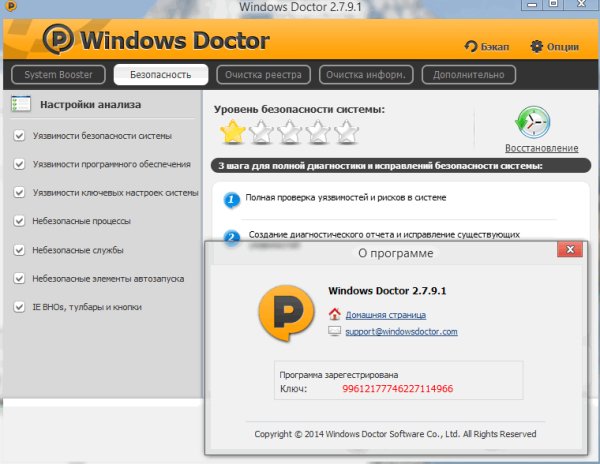
Task: Toggle Небезопасные элементы автозапуска checkbox
Action: point(19,278)
